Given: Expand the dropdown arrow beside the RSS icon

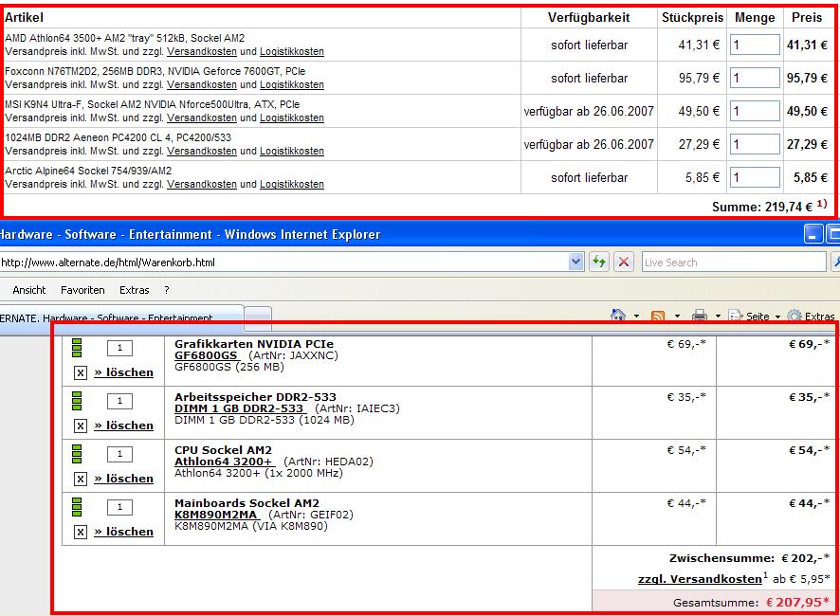Looking at the screenshot, I should point(677,316).
